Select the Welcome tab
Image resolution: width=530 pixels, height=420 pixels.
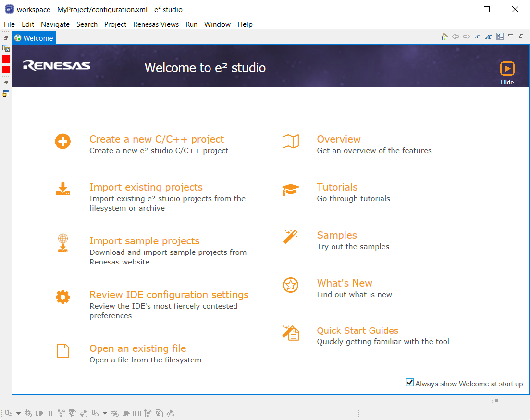[34, 38]
